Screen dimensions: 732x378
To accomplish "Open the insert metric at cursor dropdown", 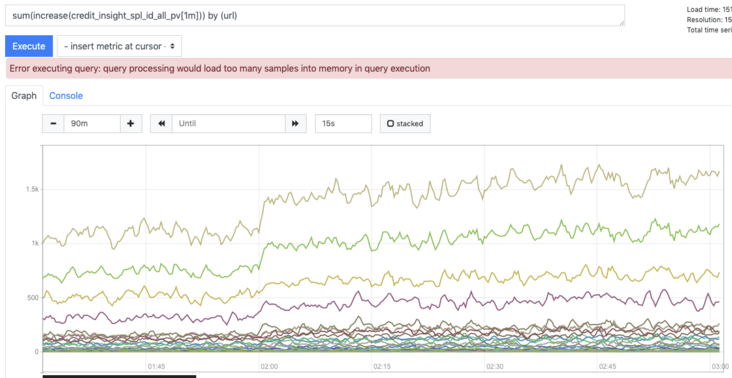I will coord(120,46).
